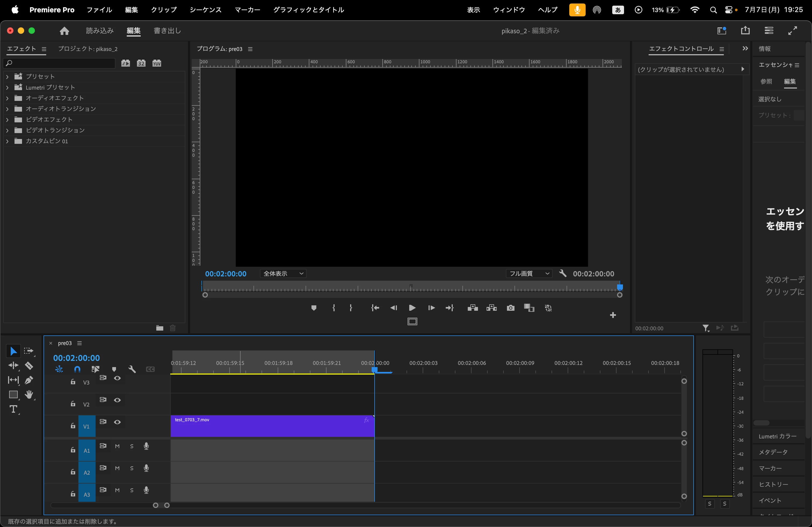Mute the A1 audio track
Viewport: 812px width, 527px height.
[x=117, y=446]
